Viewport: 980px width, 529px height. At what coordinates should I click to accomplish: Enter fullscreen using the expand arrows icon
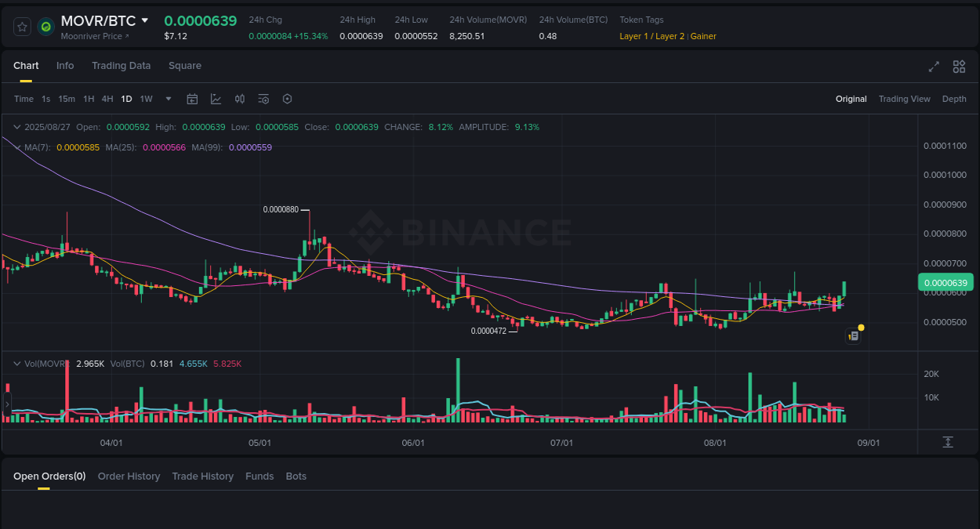(934, 67)
